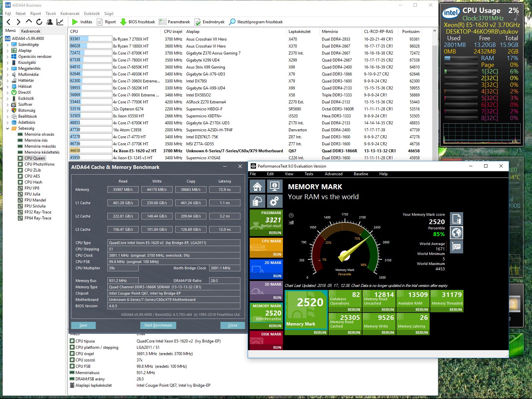532x399 pixels.
Task: Click the core 1 usage bar in gadget
Action: (x=461, y=71)
